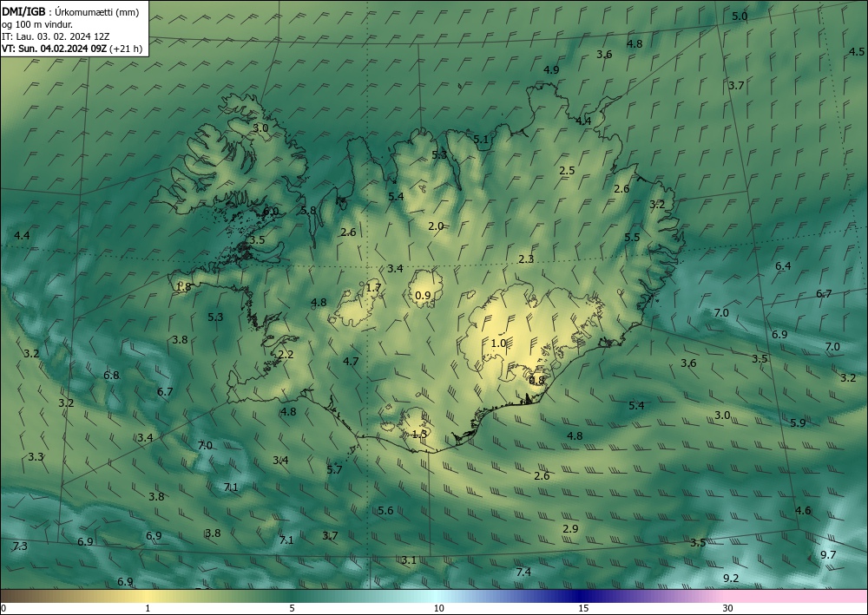Click the 6.0 value on the map
868x615 pixels.
tap(271, 212)
